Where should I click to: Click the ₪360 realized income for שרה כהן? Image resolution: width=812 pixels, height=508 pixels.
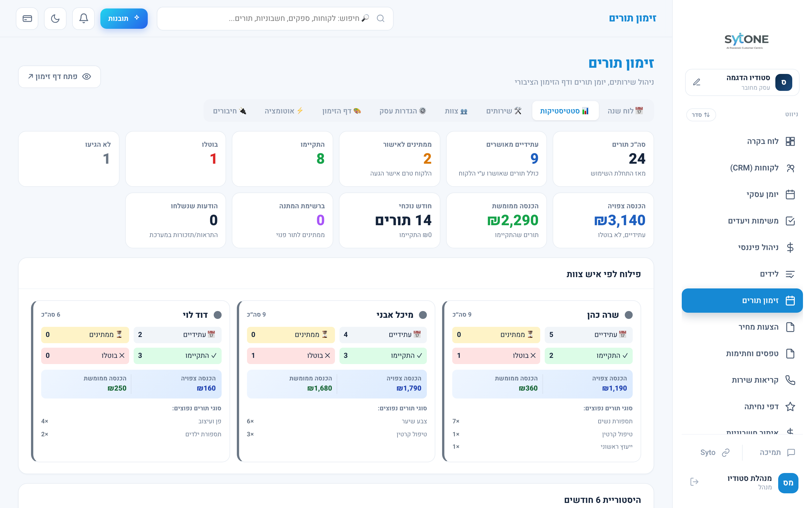[528, 388]
